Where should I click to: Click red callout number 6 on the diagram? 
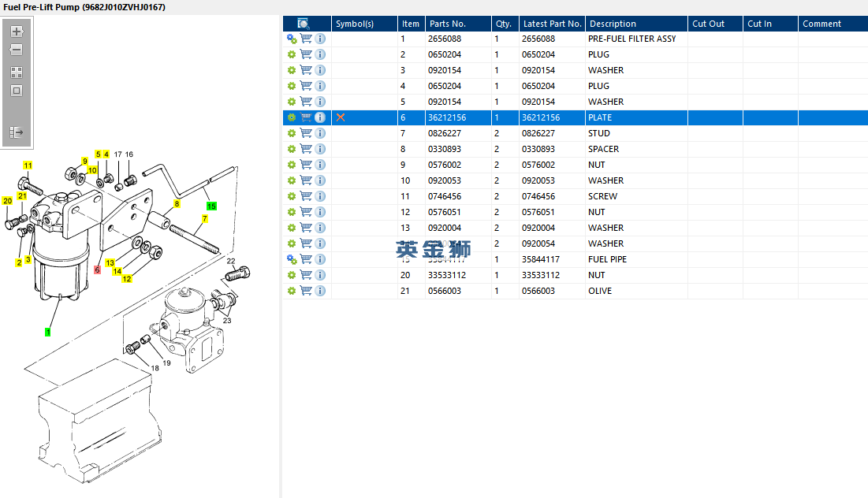click(x=97, y=269)
